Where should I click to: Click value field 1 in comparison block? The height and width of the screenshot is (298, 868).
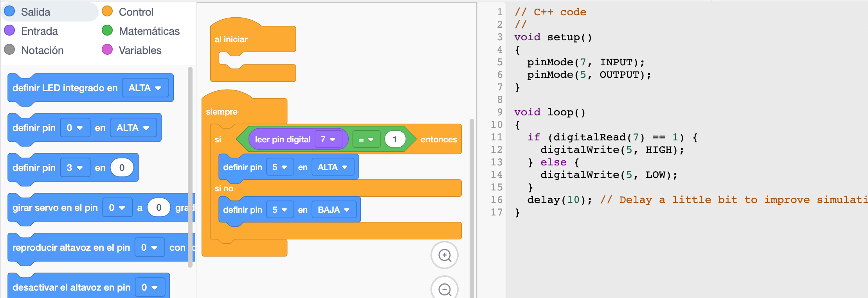[x=395, y=140]
